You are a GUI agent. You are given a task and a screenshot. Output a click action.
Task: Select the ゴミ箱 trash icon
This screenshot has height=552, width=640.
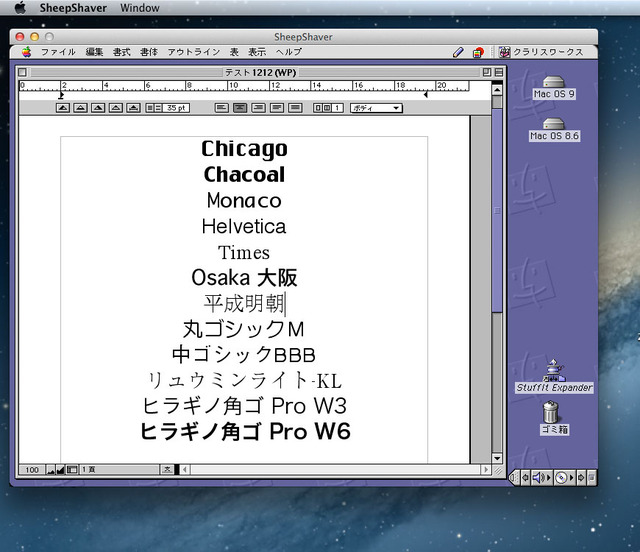553,418
